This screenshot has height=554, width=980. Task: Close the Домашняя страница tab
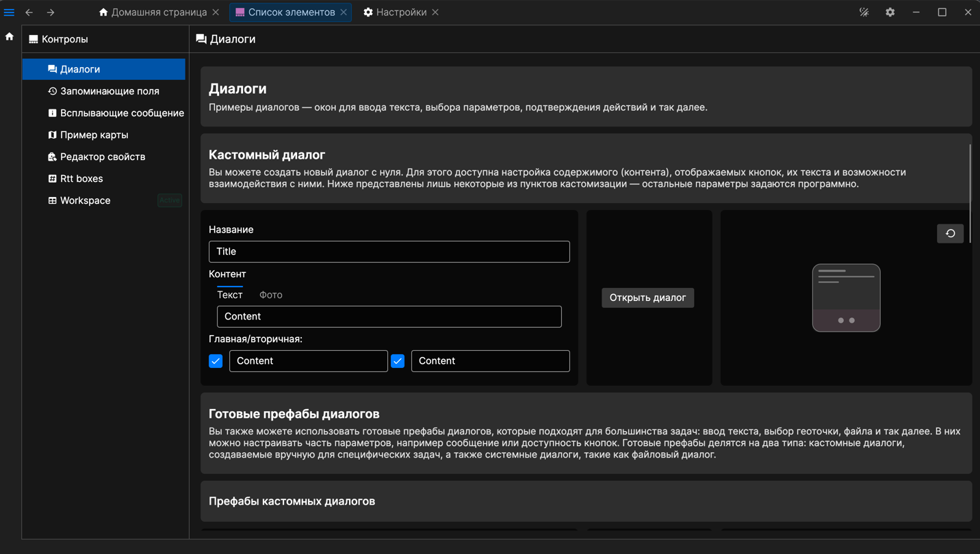click(216, 12)
